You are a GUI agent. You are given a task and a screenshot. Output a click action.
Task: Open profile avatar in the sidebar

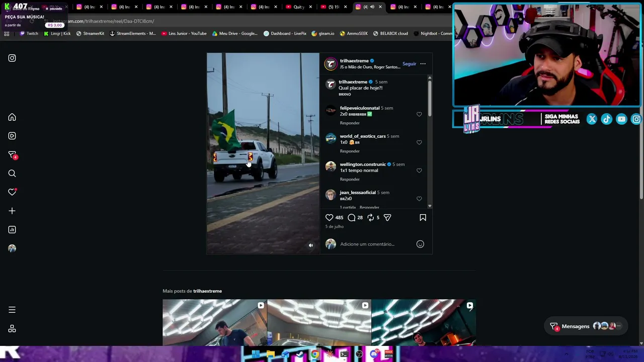12,248
